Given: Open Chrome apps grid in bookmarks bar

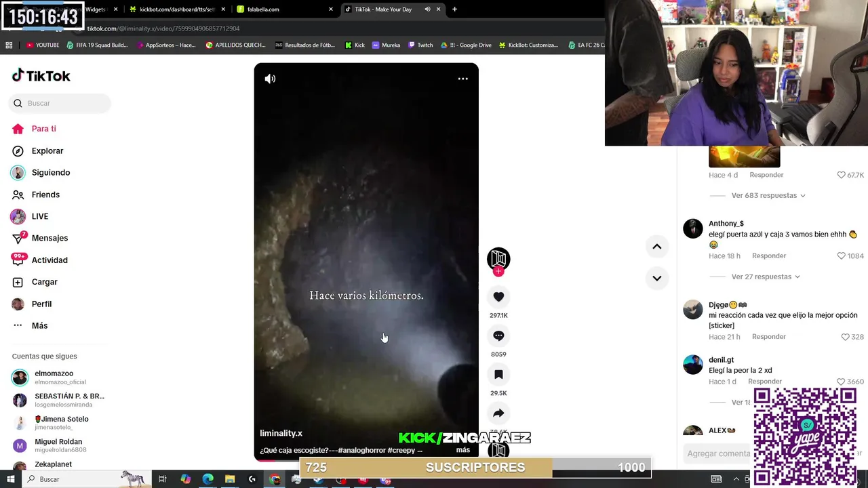Looking at the screenshot, I should (x=9, y=45).
